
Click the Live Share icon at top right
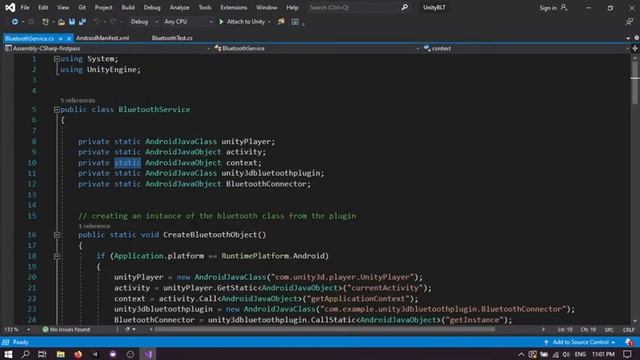tap(629, 22)
